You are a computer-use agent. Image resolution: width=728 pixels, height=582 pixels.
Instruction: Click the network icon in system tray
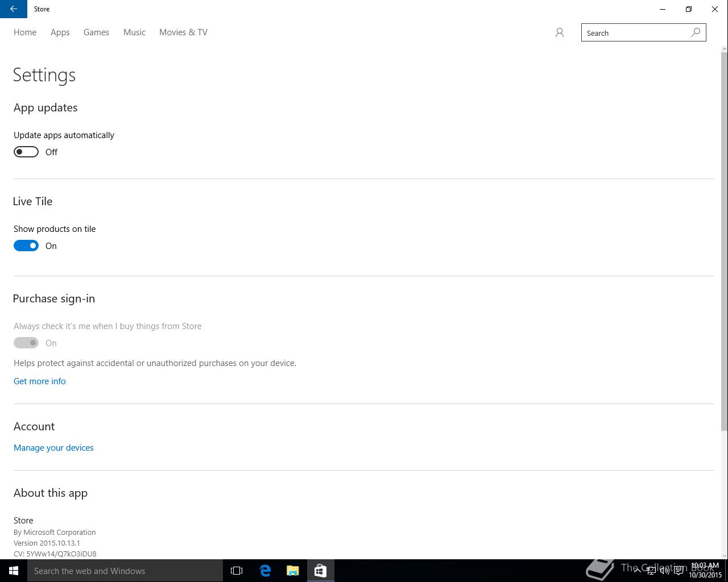tap(651, 571)
